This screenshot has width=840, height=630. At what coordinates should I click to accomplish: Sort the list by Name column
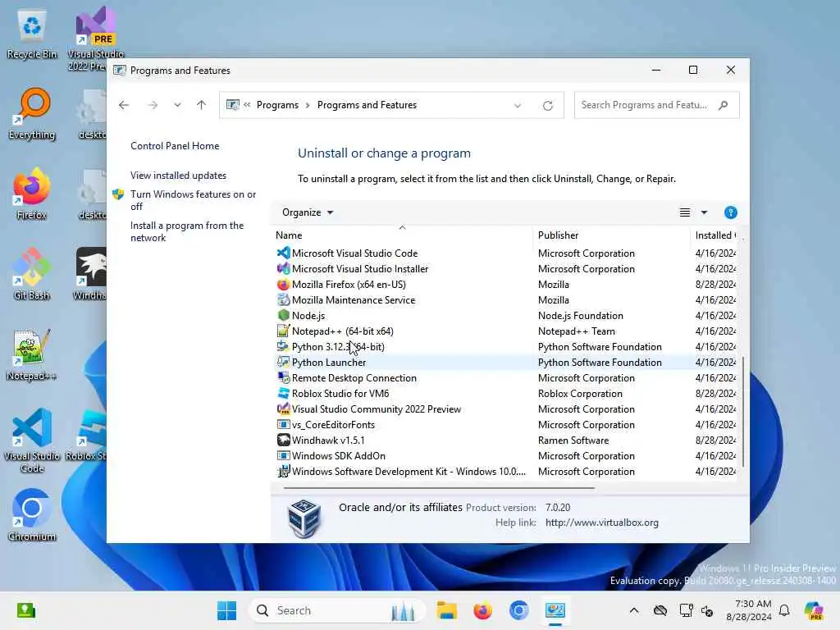[x=402, y=235]
